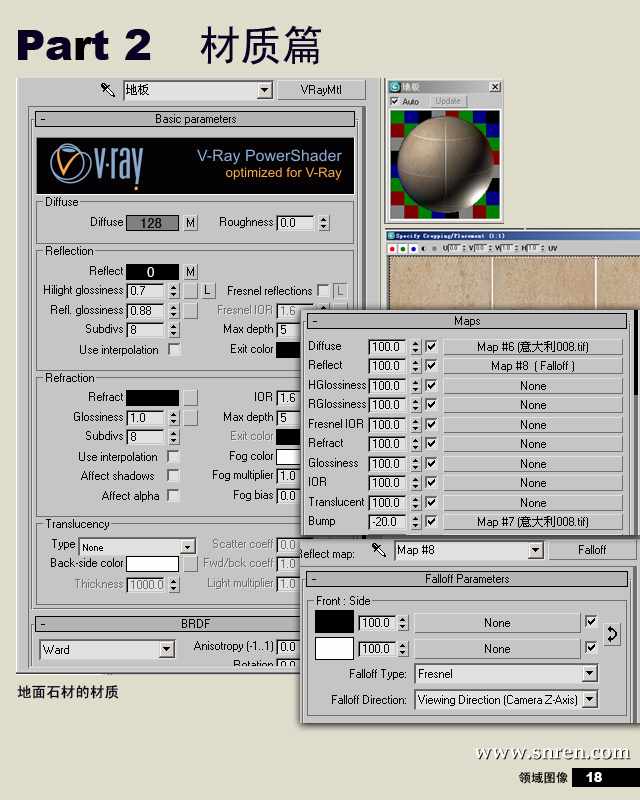Click material preview sphere thumbnail
Viewport: 640px width, 800px height.
click(x=445, y=165)
